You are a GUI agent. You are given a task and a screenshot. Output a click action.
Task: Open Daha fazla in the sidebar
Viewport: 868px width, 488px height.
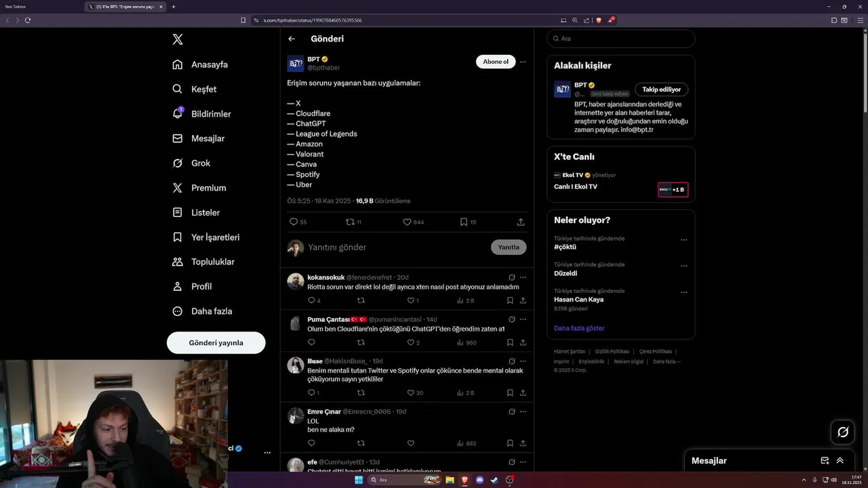[202, 311]
